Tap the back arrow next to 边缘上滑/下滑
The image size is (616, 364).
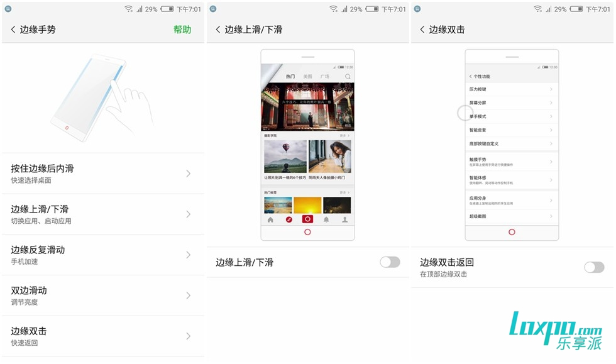click(217, 30)
